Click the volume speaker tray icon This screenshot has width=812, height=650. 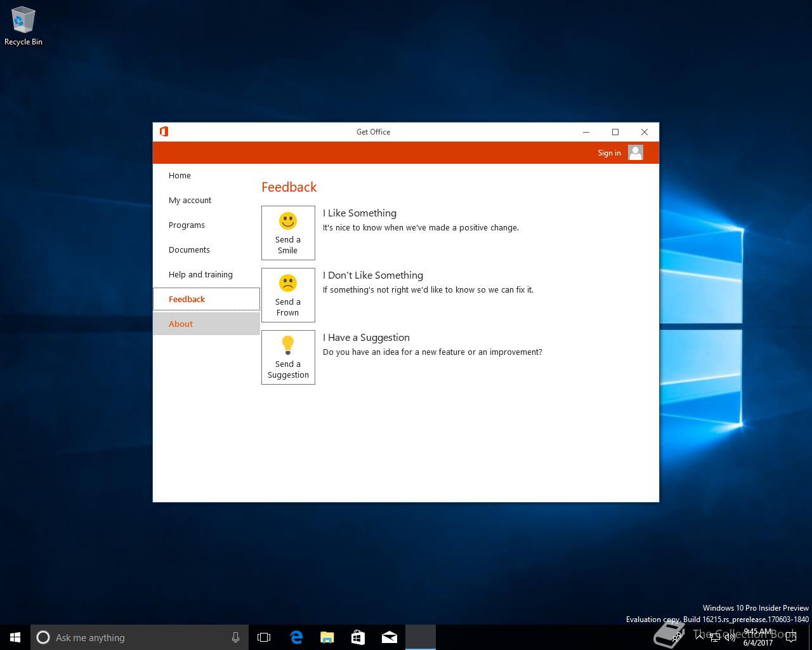[729, 637]
